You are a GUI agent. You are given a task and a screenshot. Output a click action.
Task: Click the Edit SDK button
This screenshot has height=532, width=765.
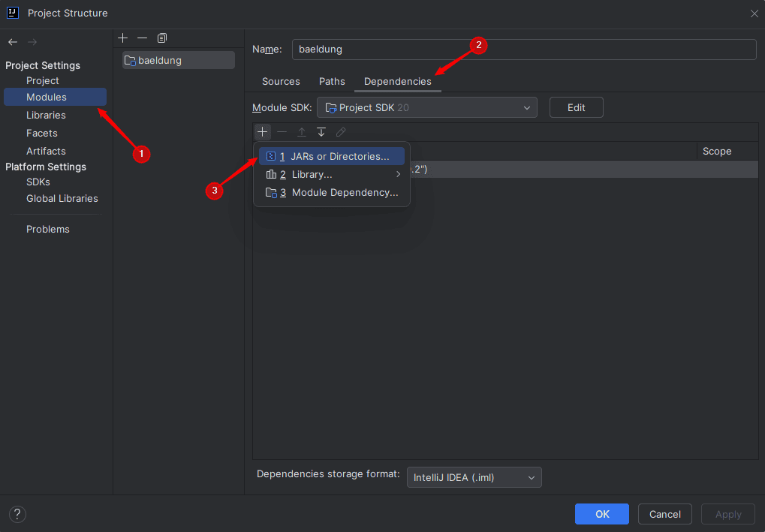pyautogui.click(x=576, y=107)
